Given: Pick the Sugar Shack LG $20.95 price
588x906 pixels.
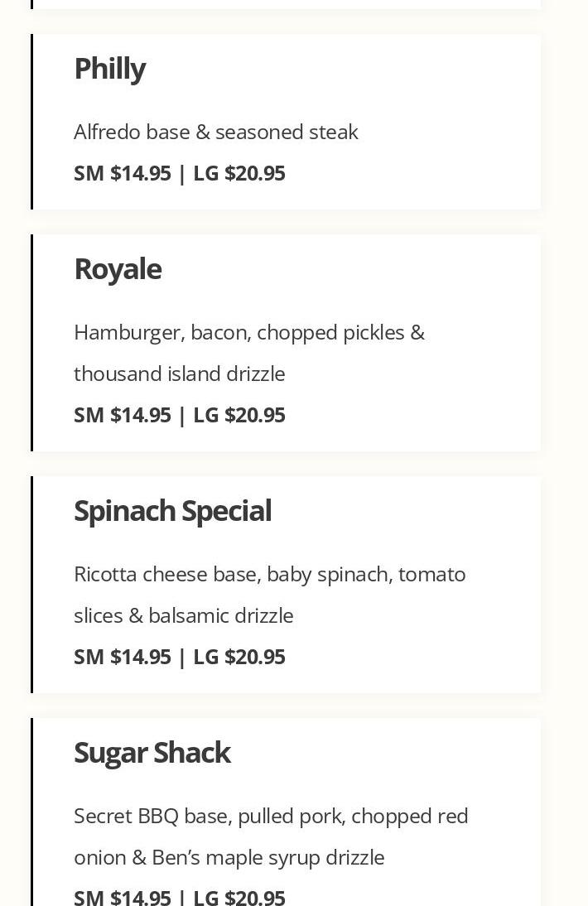Looking at the screenshot, I should pyautogui.click(x=239, y=897).
